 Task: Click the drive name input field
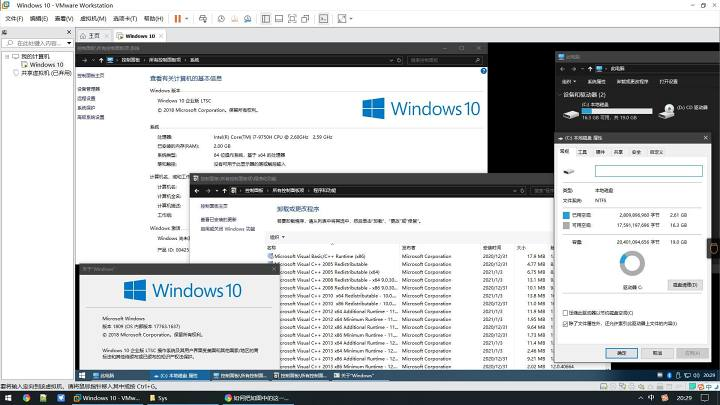(649, 171)
